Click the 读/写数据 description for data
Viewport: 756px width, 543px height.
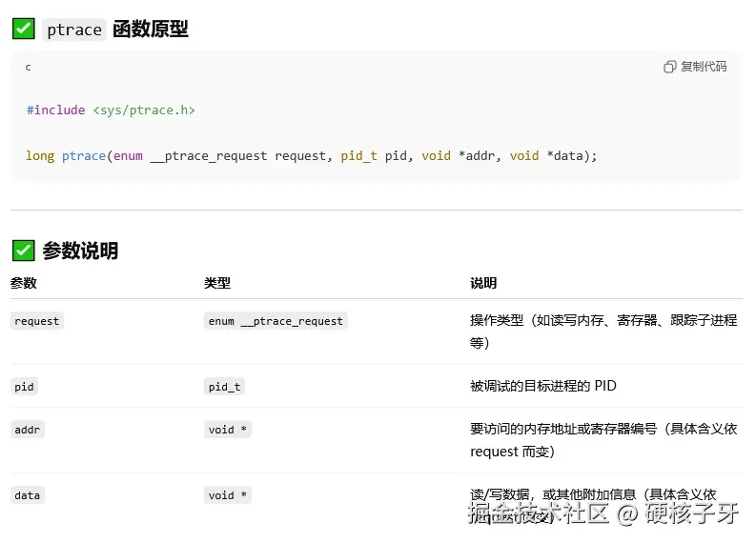pyautogui.click(x=593, y=505)
